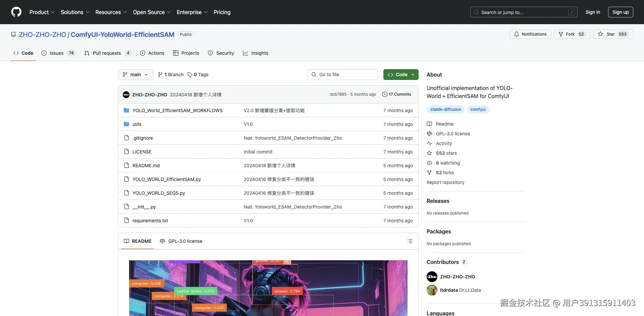This screenshot has height=316, width=644.
Task: Click the search magnifier icon in header
Action: click(476, 12)
